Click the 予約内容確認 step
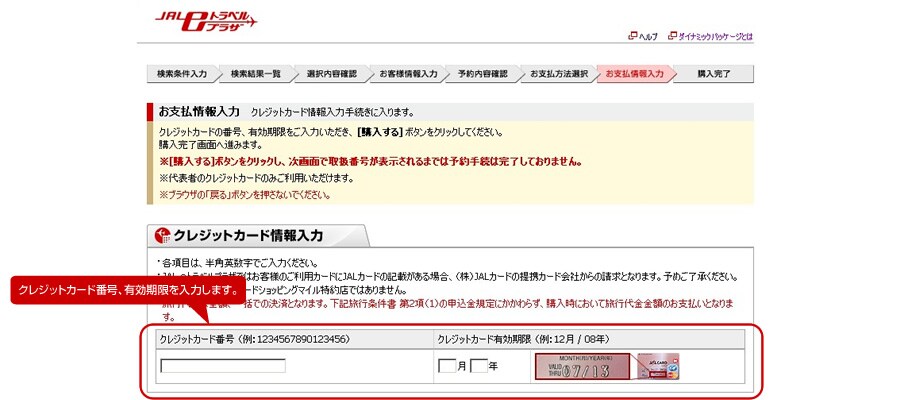Screen dimensions: 900x400 482,74
